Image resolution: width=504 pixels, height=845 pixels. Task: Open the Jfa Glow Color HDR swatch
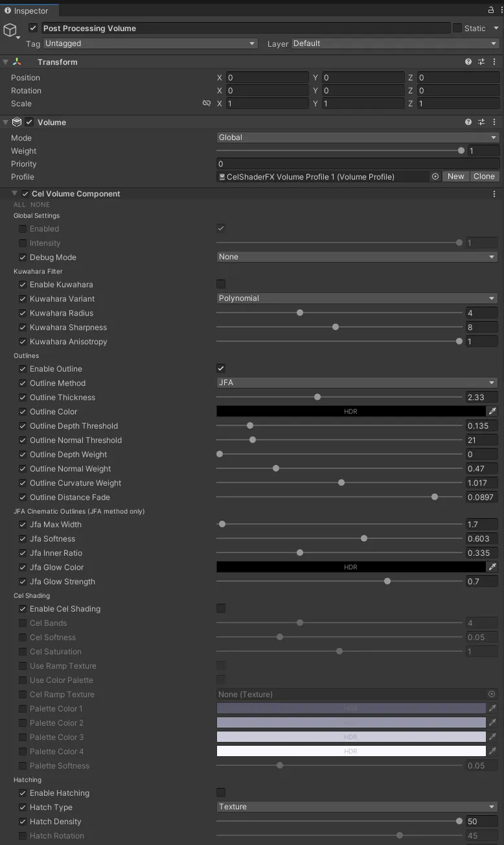(x=350, y=567)
